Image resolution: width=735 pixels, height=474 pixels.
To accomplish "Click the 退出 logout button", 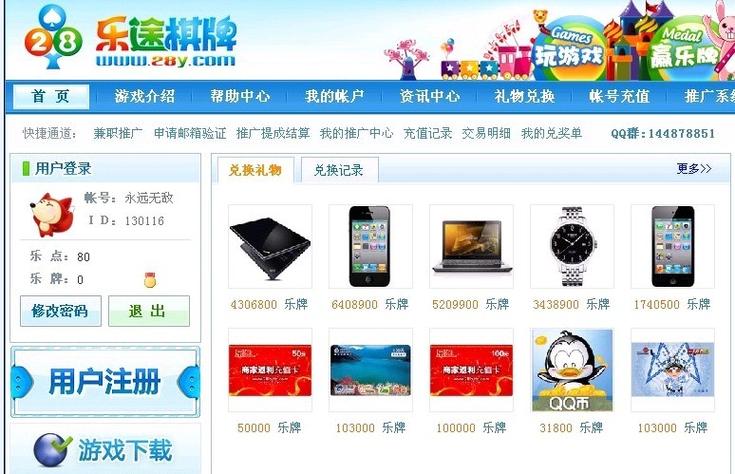I will pos(149,310).
